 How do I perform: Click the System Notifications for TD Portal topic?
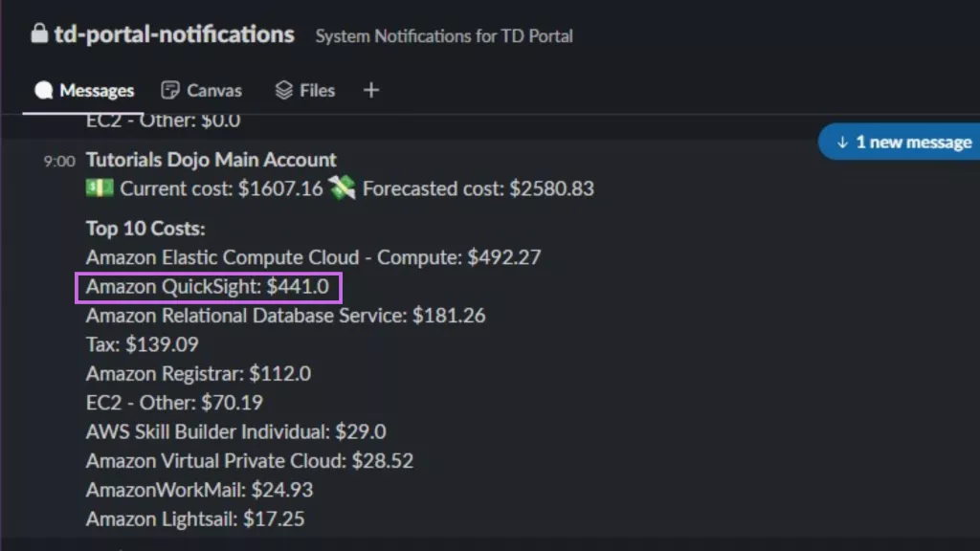coord(444,36)
